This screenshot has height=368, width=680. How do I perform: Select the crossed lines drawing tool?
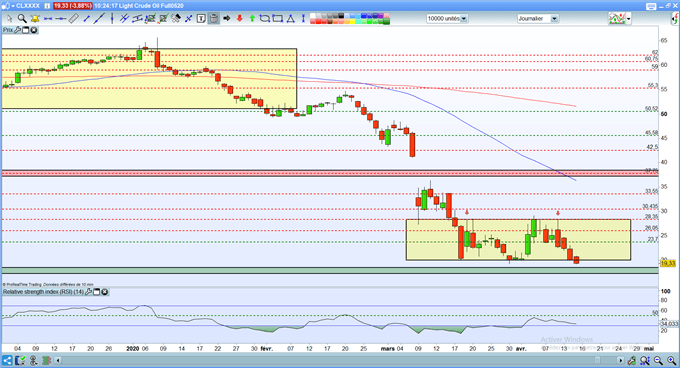[x=124, y=18]
